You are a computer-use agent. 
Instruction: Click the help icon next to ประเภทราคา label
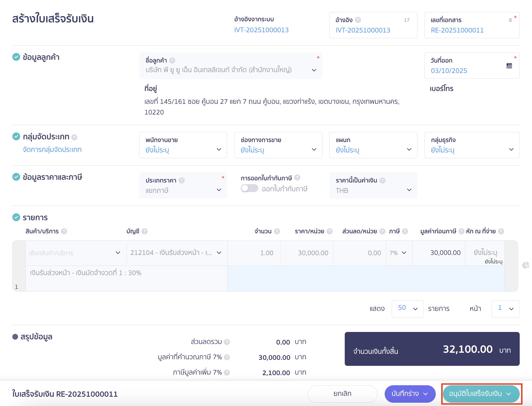[181, 180]
